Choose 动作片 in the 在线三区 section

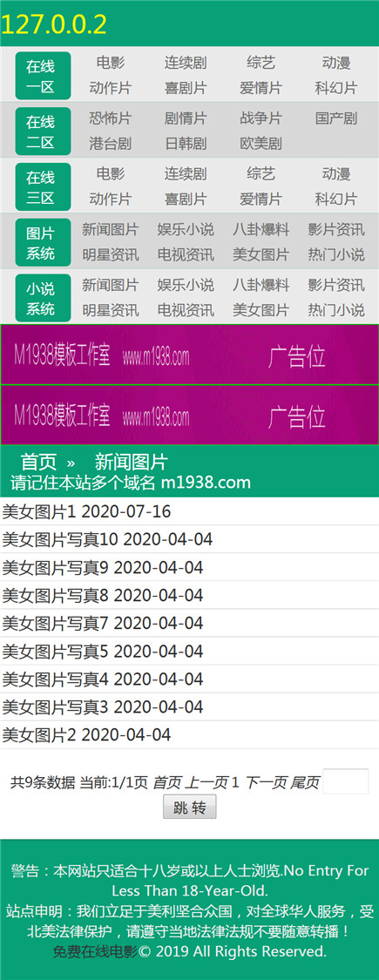[x=111, y=199]
